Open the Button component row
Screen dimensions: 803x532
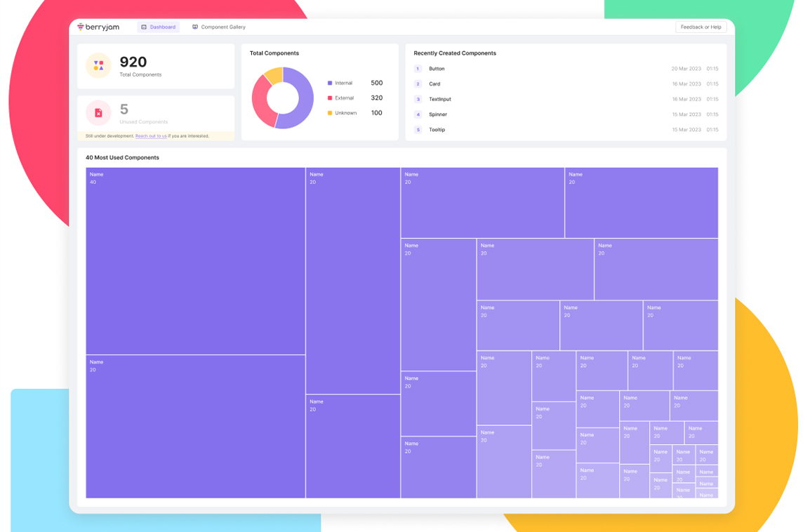tap(566, 69)
